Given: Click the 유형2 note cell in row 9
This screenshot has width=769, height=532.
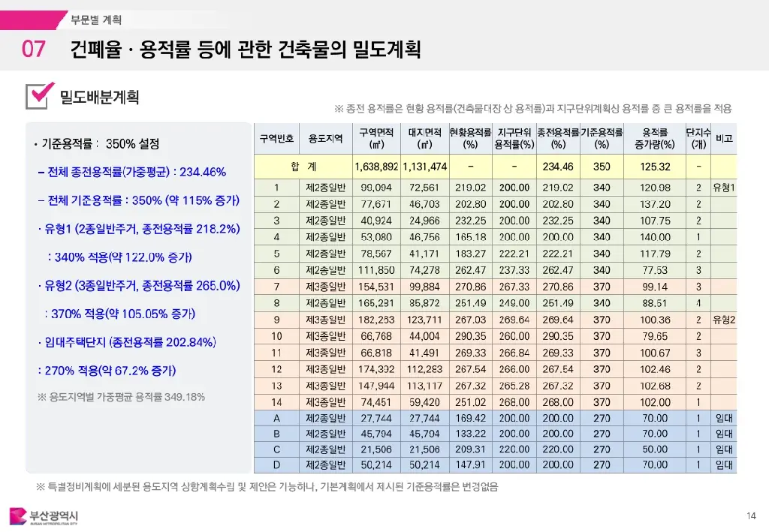Looking at the screenshot, I should coord(724,320).
